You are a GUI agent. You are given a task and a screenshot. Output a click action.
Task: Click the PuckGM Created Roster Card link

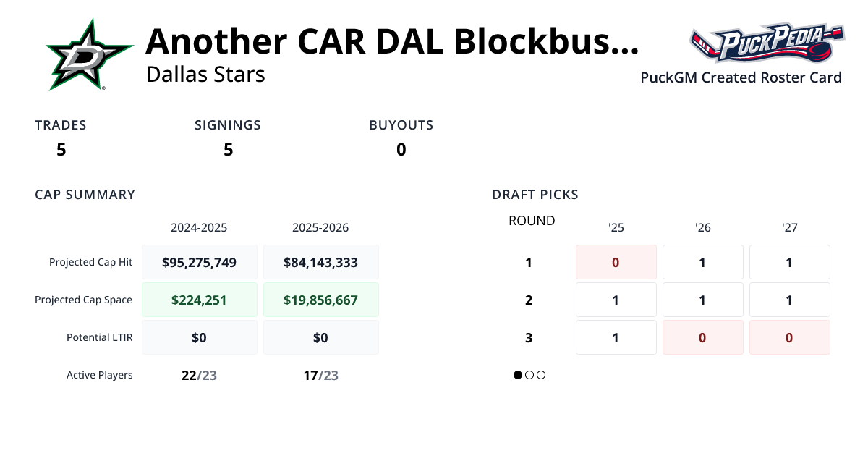(741, 77)
